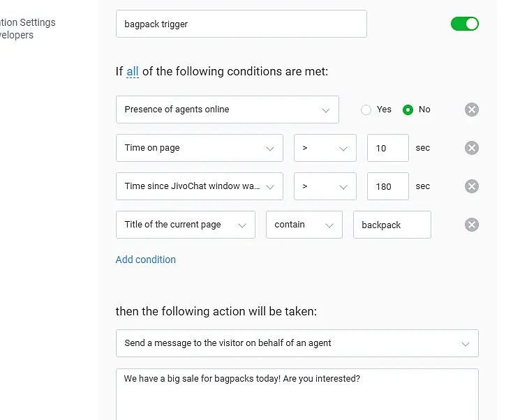Change the contain operator dropdown
The height and width of the screenshot is (420, 520).
click(304, 225)
